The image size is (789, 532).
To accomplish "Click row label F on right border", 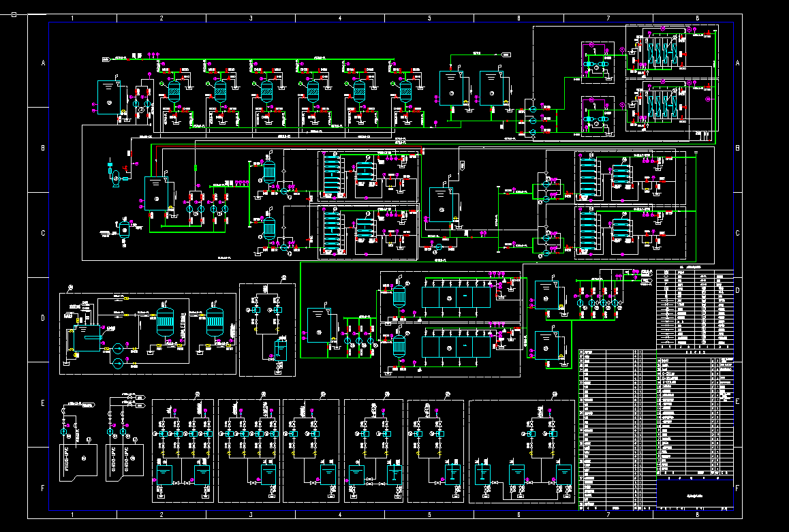I will tap(738, 488).
